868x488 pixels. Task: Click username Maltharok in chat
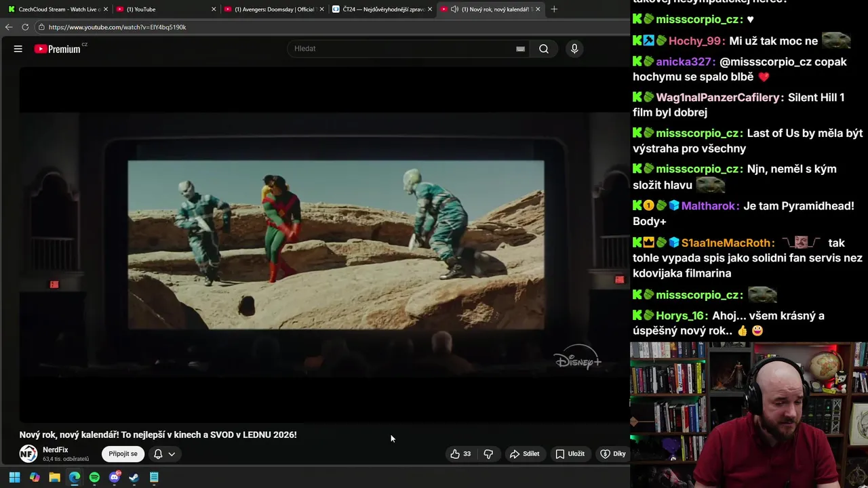(709, 206)
